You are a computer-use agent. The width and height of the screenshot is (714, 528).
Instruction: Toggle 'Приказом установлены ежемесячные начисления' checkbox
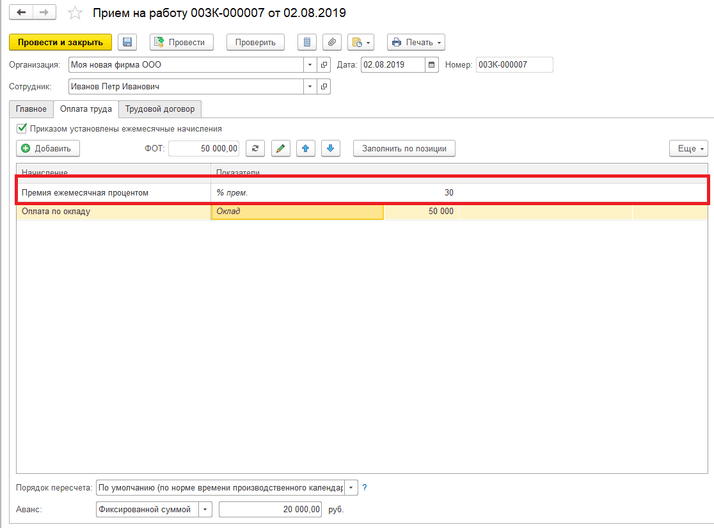click(x=22, y=129)
